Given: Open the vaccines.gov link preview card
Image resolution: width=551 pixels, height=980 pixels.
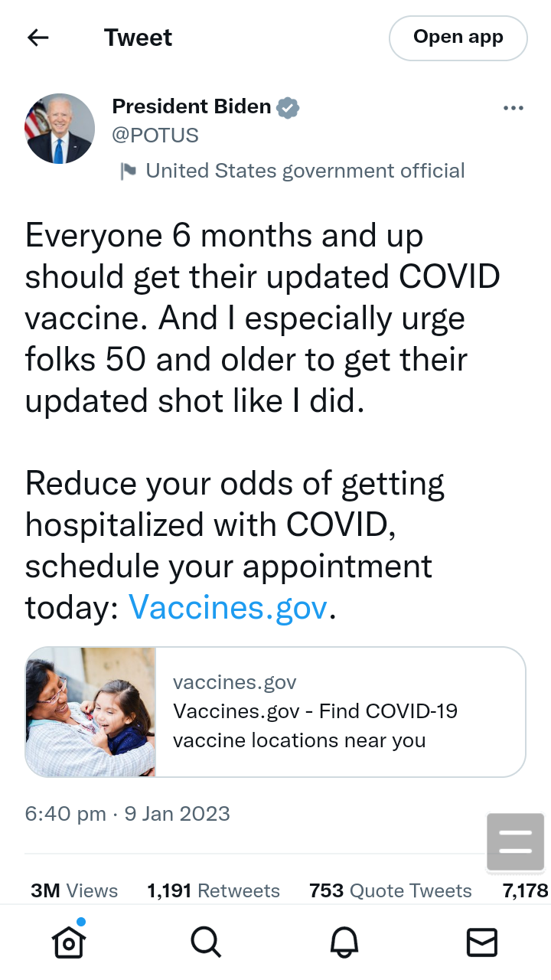Looking at the screenshot, I should [x=340, y=712].
